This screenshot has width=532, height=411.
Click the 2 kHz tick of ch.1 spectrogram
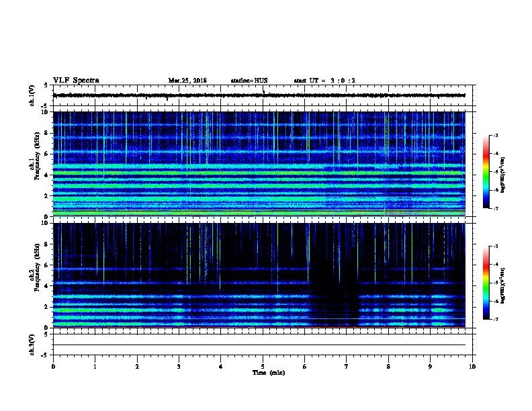click(46, 196)
